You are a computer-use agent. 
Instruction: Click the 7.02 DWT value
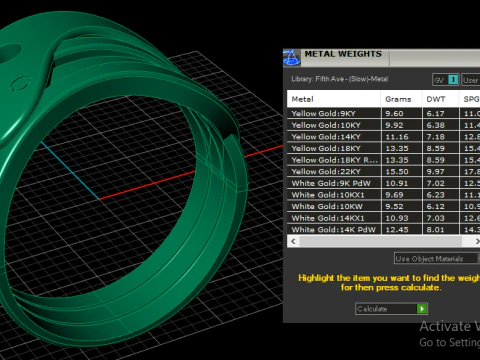435,183
